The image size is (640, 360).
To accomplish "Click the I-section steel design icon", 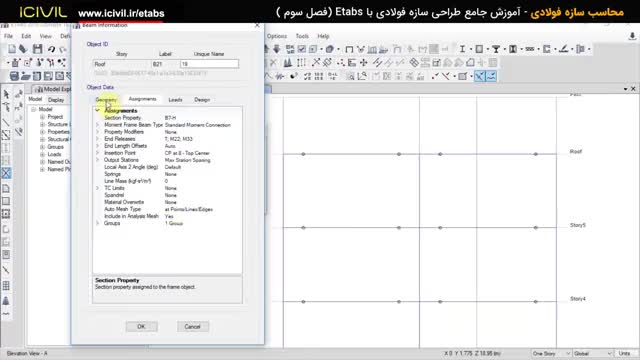I will click(462, 49).
